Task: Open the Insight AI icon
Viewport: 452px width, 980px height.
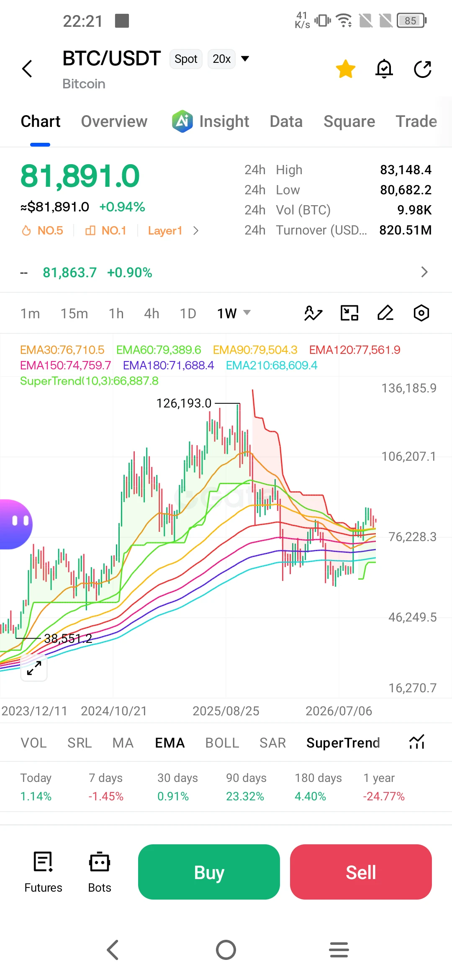Action: point(182,121)
